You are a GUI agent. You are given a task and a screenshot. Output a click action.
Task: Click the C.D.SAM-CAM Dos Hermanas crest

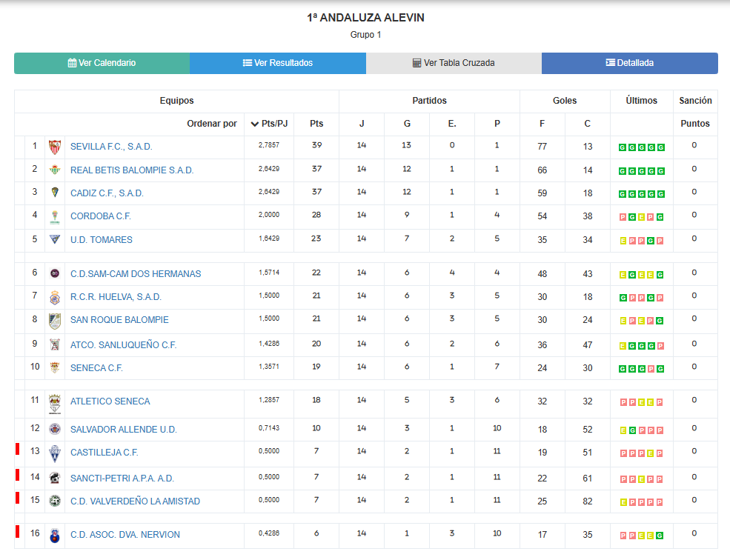(x=54, y=273)
